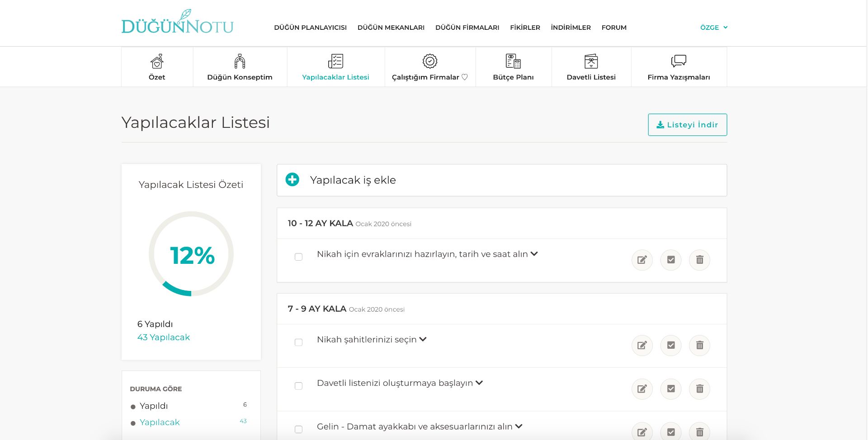Open the Bütçe Planı calculator icon

[513, 61]
